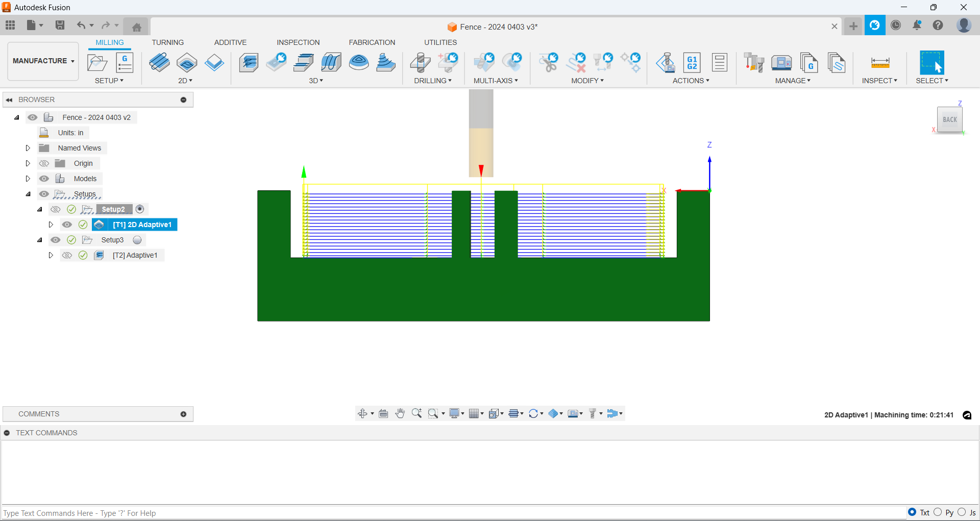Toggle visibility of the Origin folder
The height and width of the screenshot is (521, 980).
tap(44, 163)
